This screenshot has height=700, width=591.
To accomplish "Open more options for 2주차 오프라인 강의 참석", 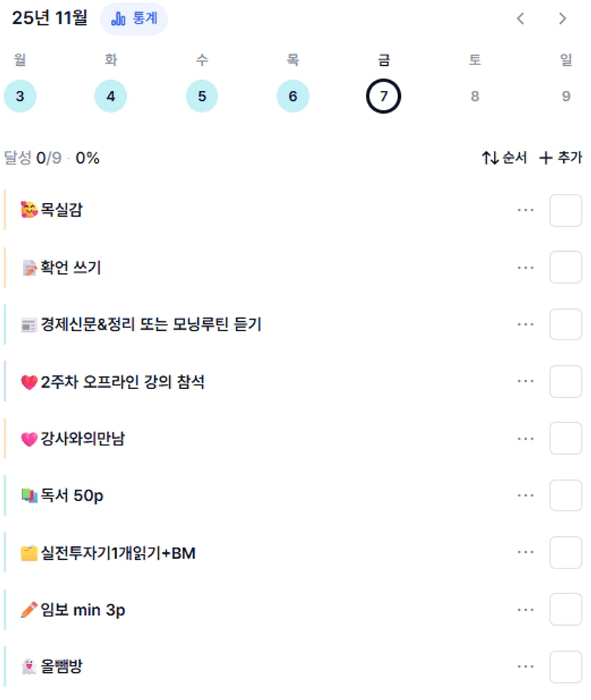I will (526, 382).
